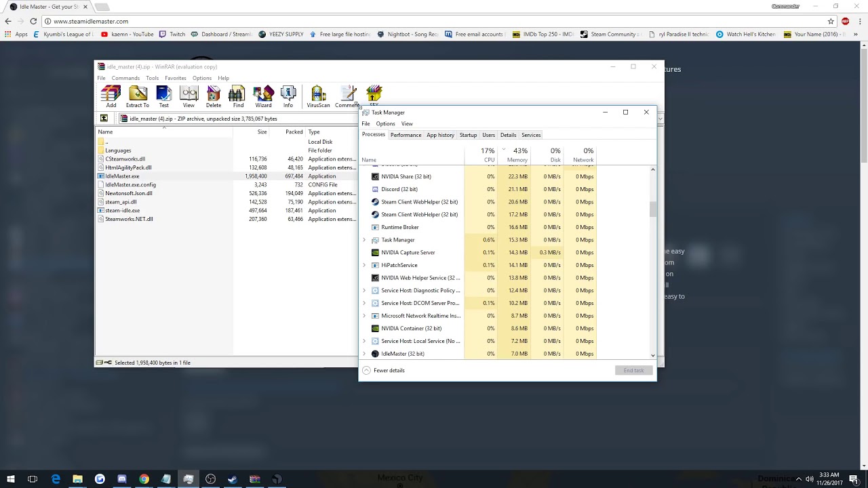Image resolution: width=868 pixels, height=488 pixels.
Task: Click the Add button in WinRAR toolbar
Action: (x=111, y=96)
